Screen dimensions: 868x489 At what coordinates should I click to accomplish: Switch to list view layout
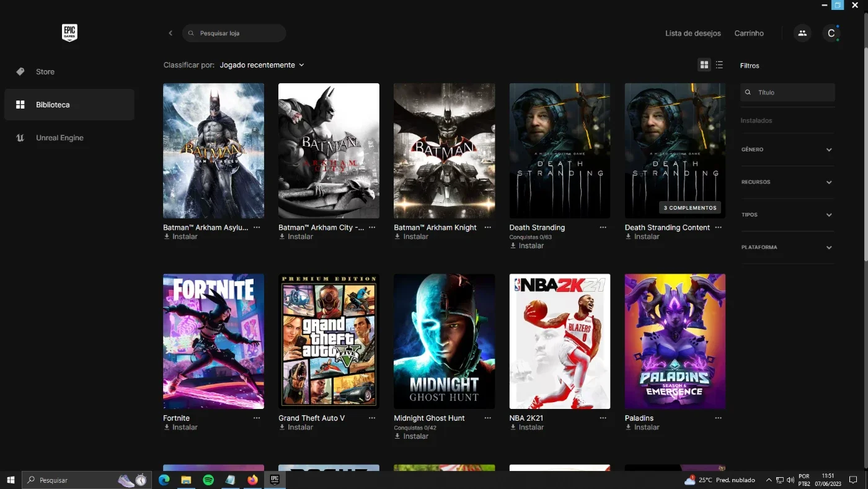(x=719, y=65)
